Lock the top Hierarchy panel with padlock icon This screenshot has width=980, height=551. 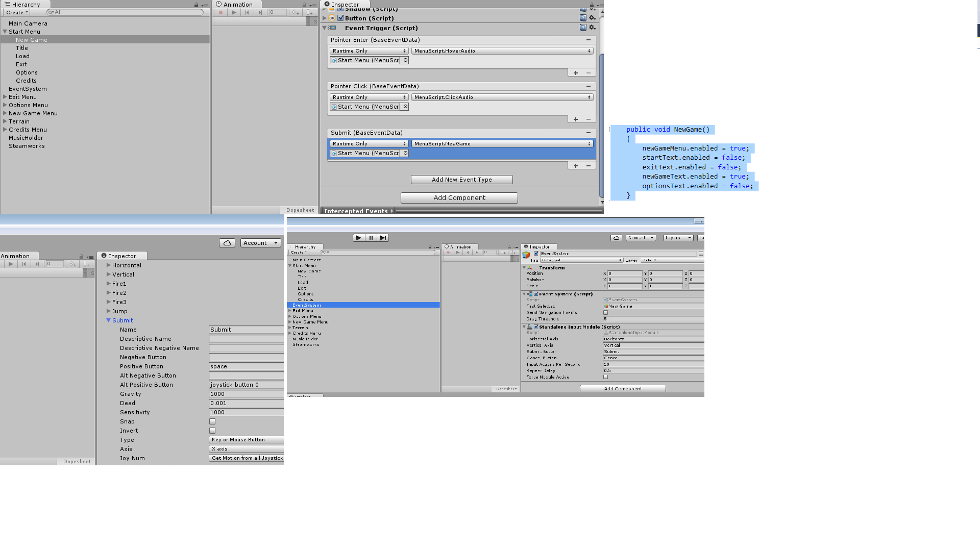tap(196, 5)
